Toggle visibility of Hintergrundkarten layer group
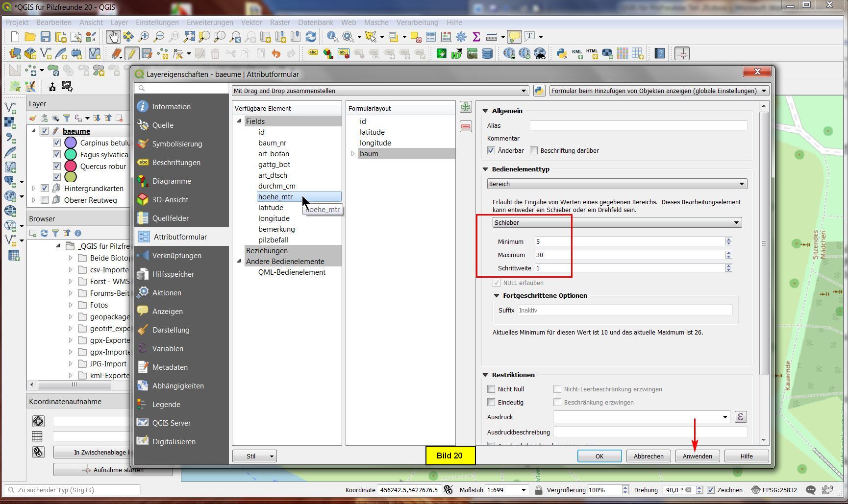This screenshot has width=848, height=504. (x=45, y=188)
